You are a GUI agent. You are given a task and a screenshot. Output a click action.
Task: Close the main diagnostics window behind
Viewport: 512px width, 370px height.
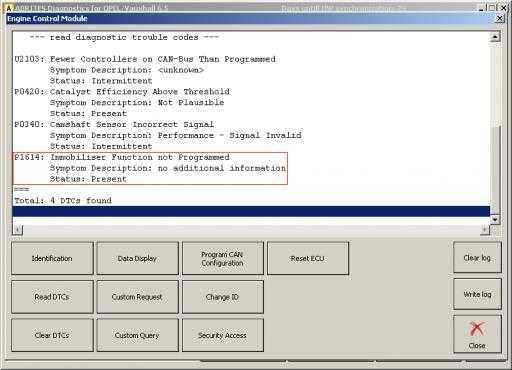pyautogui.click(x=503, y=8)
